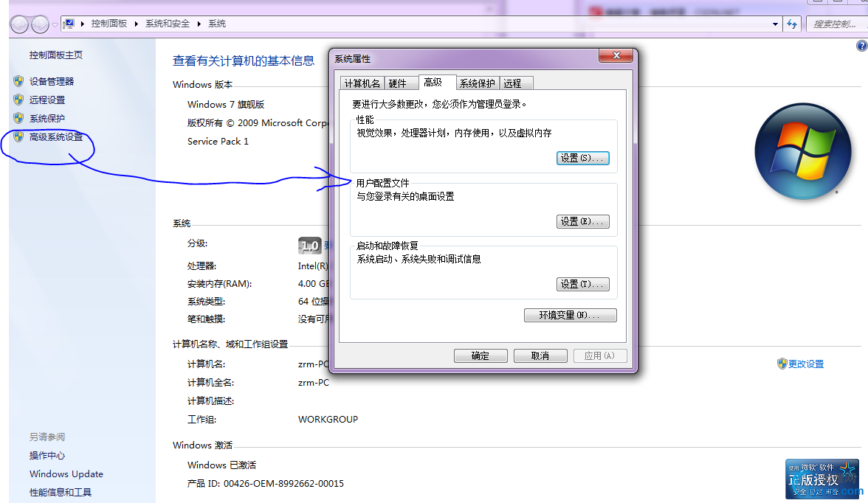Switch to the 计算机名 tab
This screenshot has width=868, height=503.
tap(362, 83)
